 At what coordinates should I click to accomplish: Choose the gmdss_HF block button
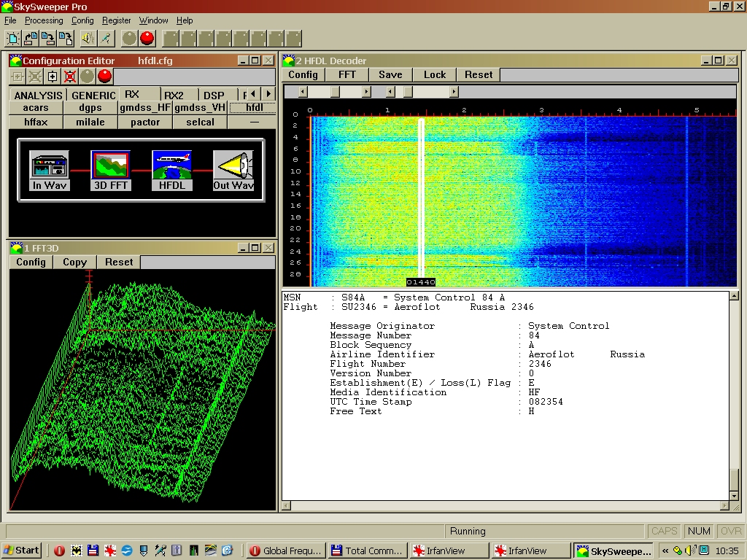click(145, 108)
